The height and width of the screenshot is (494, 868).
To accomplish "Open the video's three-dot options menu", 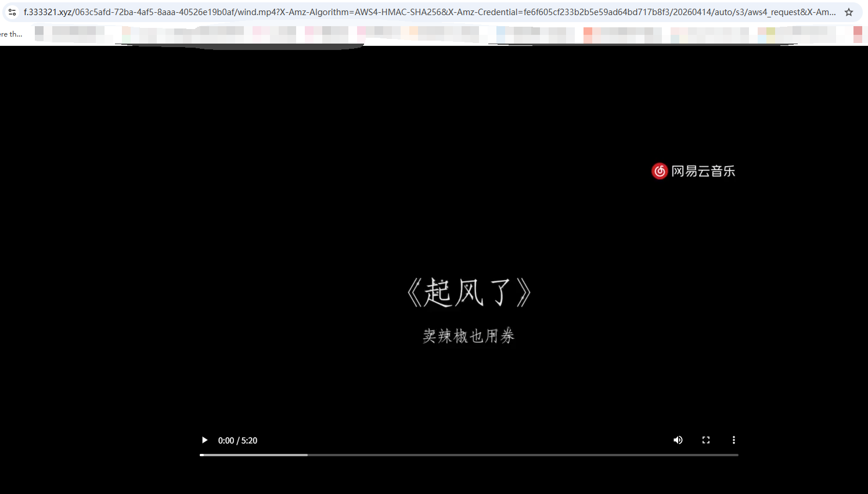I will (733, 440).
